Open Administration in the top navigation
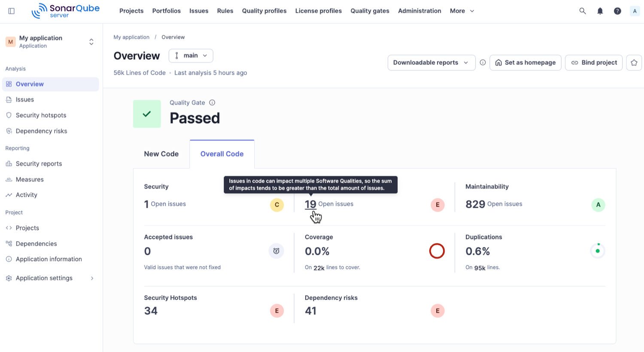Image resolution: width=644 pixels, height=352 pixels. point(419,11)
